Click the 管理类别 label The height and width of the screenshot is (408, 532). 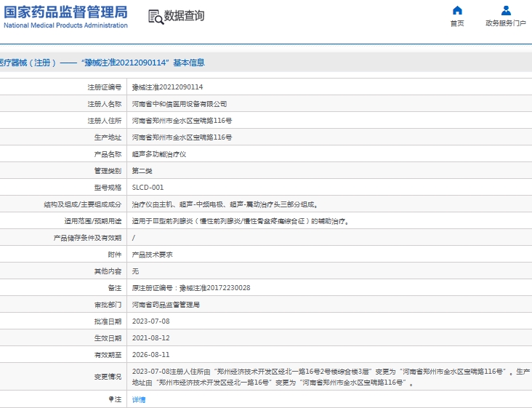tap(108, 171)
